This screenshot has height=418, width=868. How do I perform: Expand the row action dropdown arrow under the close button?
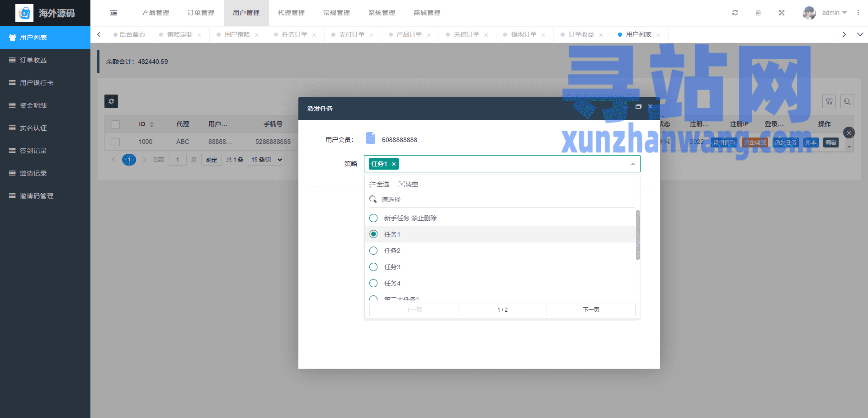click(x=849, y=147)
